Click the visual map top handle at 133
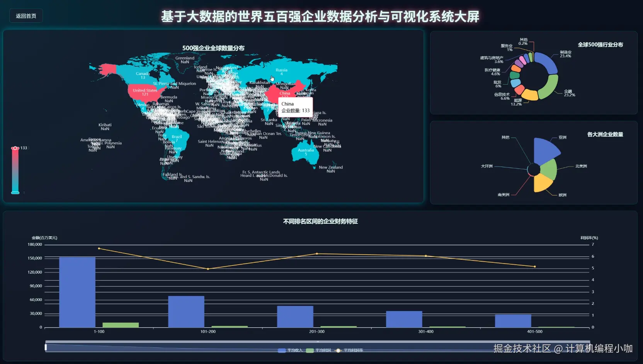 click(x=15, y=148)
